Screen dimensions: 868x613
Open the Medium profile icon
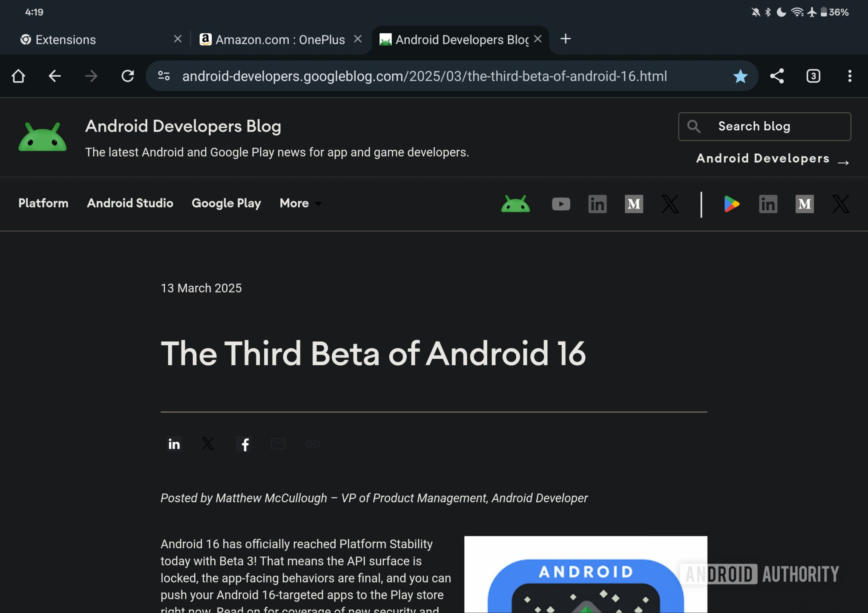point(634,204)
